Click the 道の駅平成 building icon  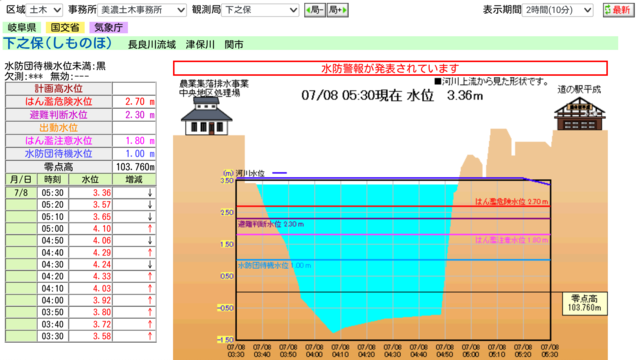(580, 113)
